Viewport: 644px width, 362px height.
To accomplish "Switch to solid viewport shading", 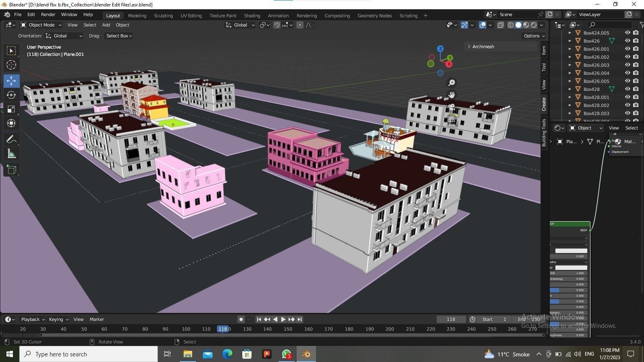I will click(x=518, y=25).
